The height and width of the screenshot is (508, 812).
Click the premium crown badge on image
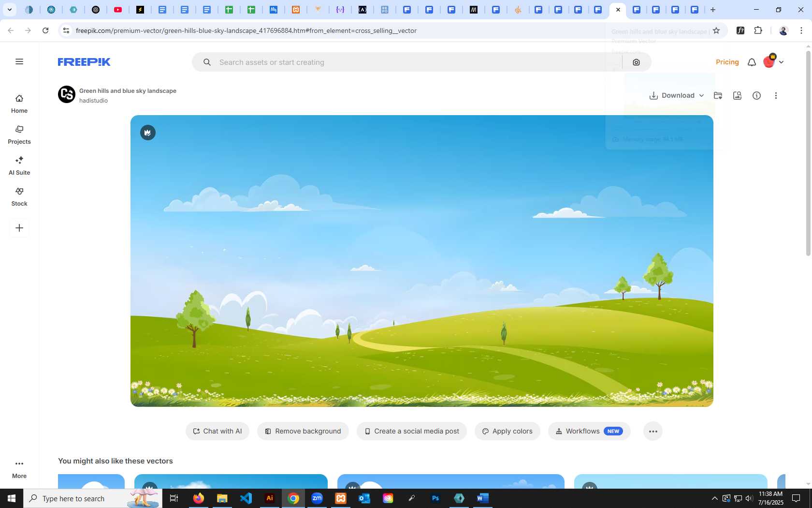click(148, 133)
